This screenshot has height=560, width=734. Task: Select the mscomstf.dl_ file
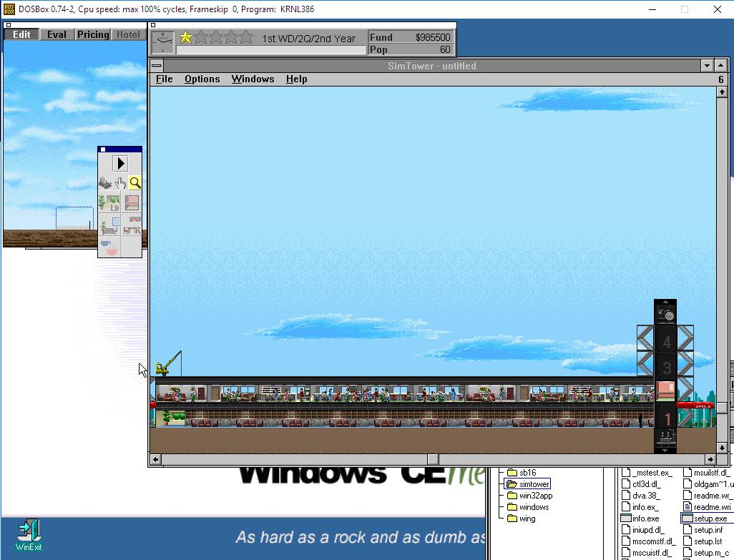648,541
